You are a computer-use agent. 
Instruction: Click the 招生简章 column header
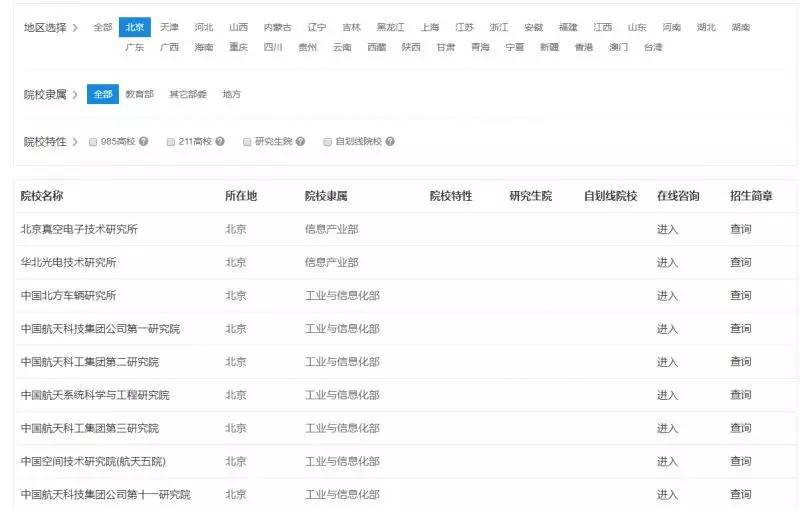pyautogui.click(x=751, y=196)
